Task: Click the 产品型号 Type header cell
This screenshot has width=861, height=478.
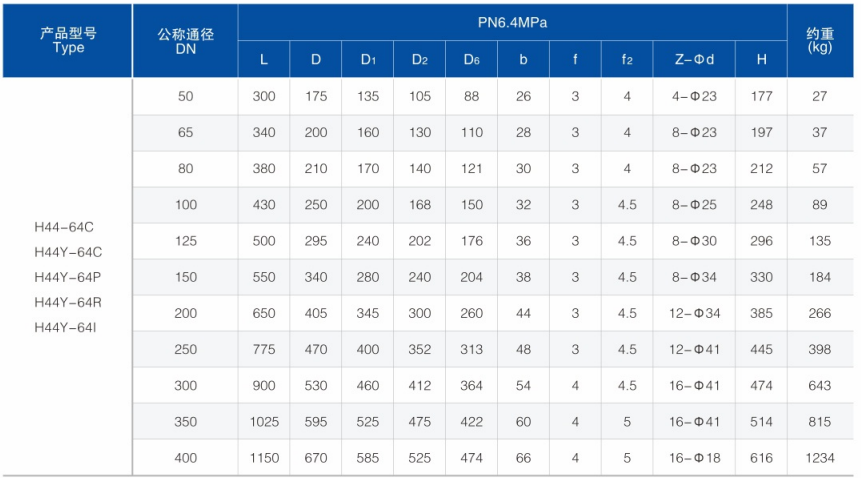Action: point(68,41)
